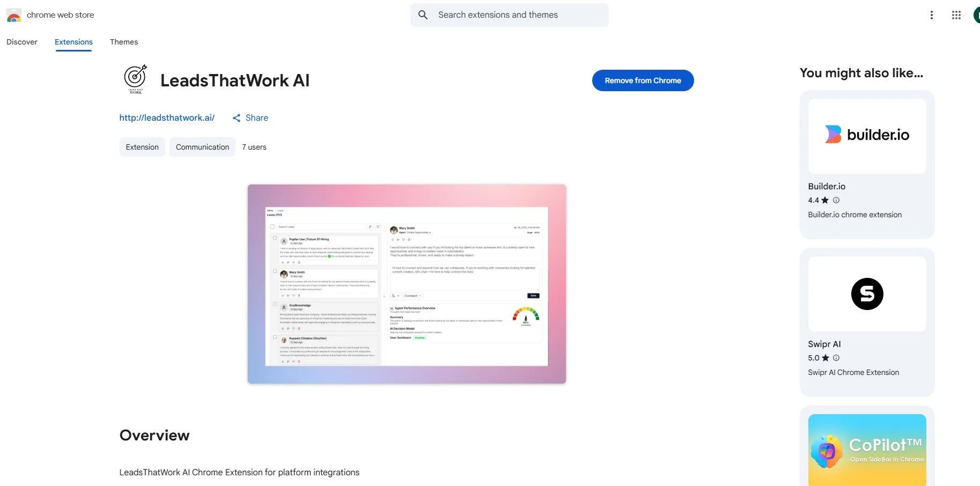Click the LeadsThatWork screenshot preview

(x=407, y=284)
